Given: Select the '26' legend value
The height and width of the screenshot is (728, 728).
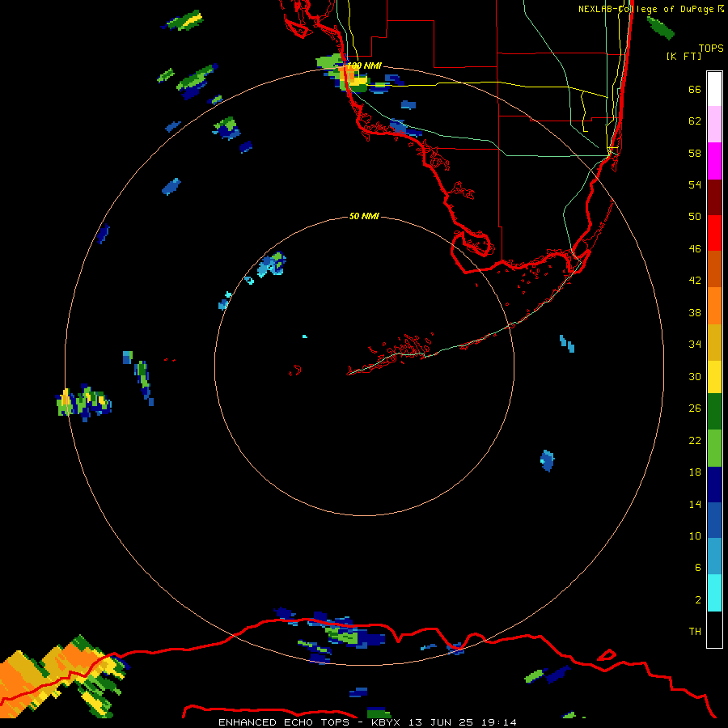Looking at the screenshot, I should pos(695,408).
